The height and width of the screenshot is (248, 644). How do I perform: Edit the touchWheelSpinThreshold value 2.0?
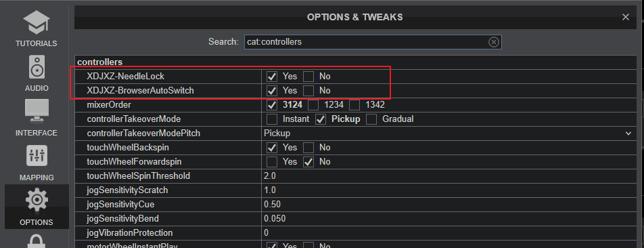pyautogui.click(x=448, y=176)
